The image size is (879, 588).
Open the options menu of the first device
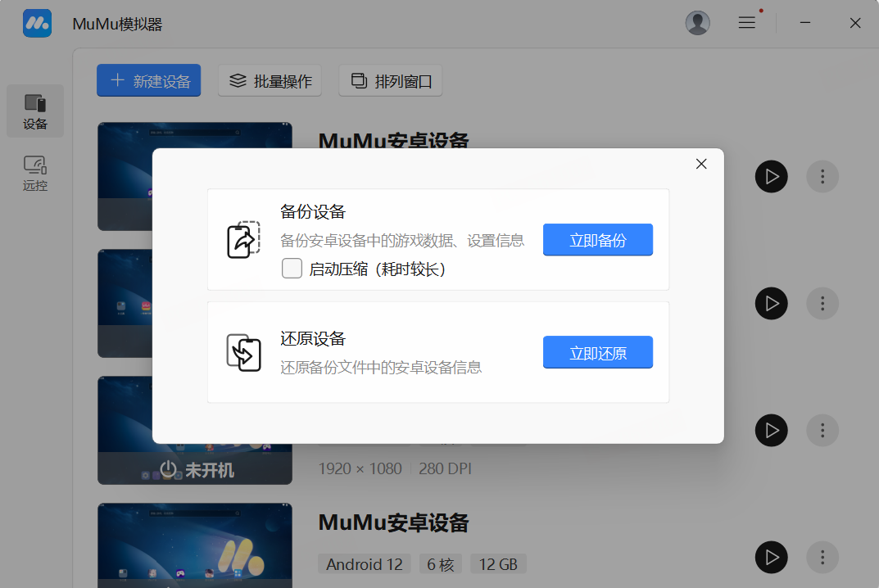(822, 176)
